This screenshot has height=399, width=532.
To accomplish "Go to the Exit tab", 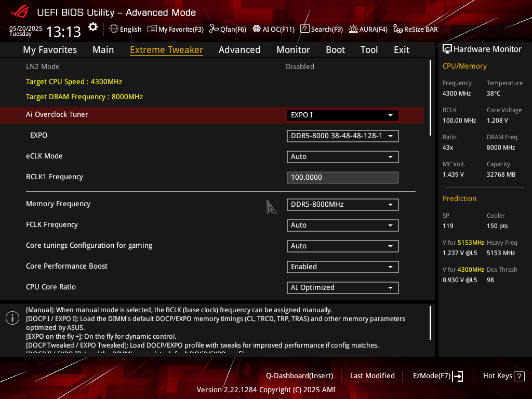I will 402,50.
